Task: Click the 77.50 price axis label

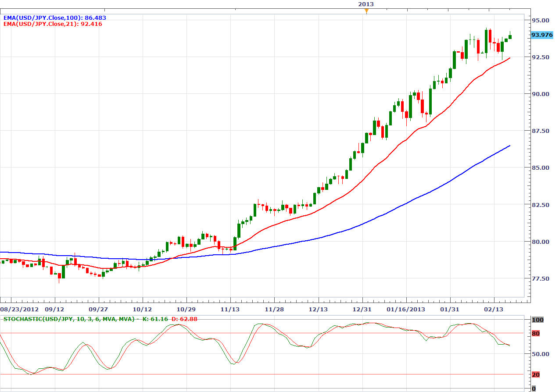Action: tap(540, 278)
